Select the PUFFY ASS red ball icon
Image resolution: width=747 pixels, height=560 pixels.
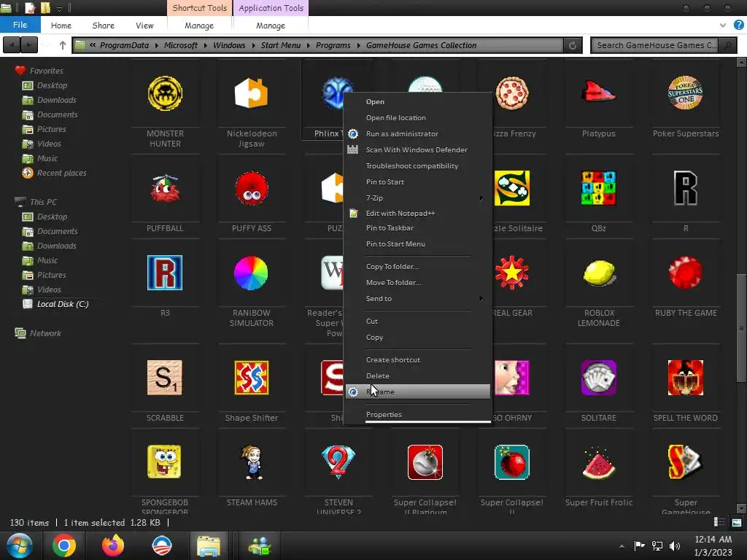tap(252, 189)
